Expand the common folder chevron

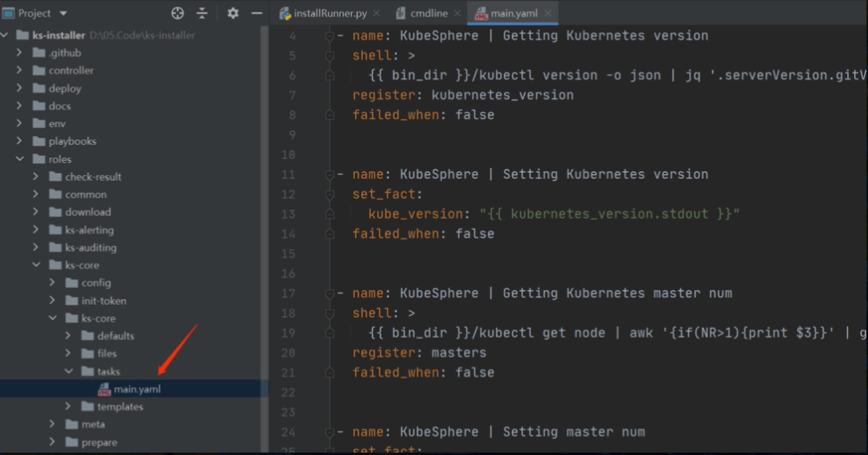[36, 195]
